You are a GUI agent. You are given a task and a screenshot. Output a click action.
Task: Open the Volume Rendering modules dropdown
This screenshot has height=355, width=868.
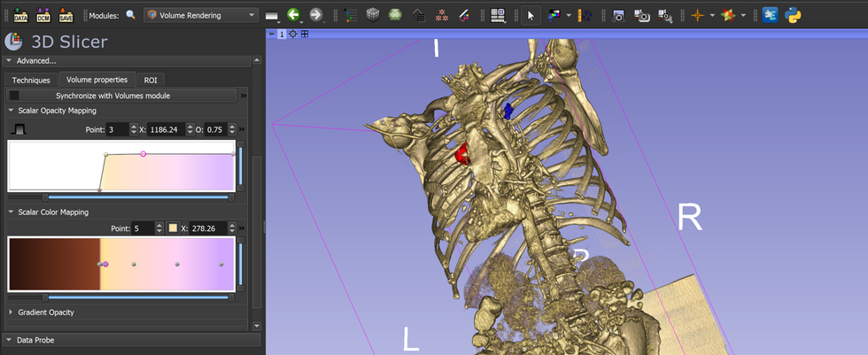coord(201,15)
